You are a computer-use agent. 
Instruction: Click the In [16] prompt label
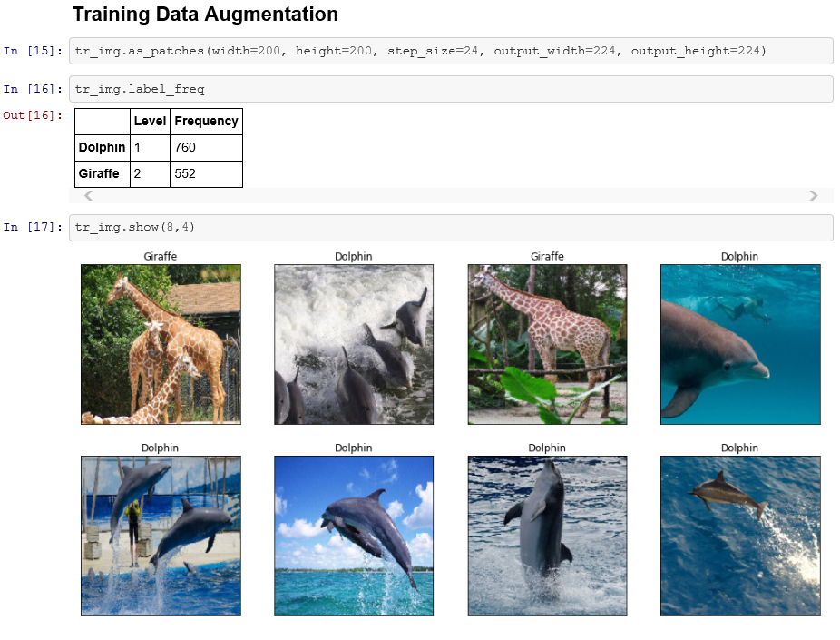(33, 89)
